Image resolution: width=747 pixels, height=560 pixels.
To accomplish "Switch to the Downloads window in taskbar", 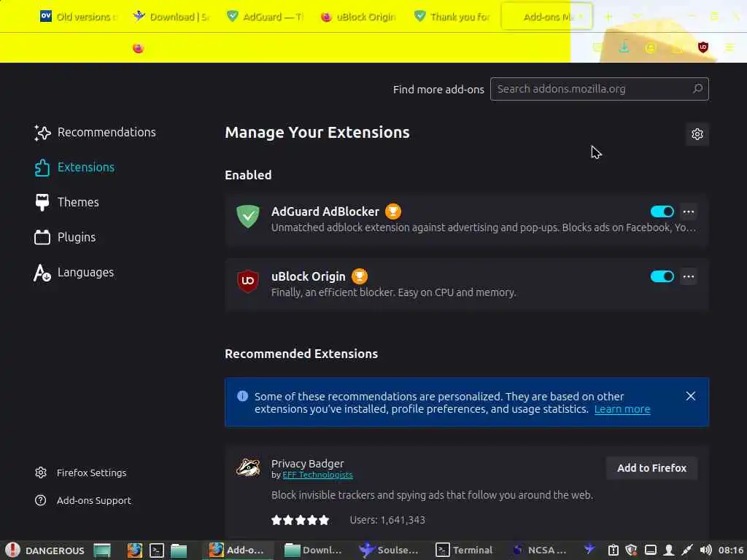I will pos(313,550).
